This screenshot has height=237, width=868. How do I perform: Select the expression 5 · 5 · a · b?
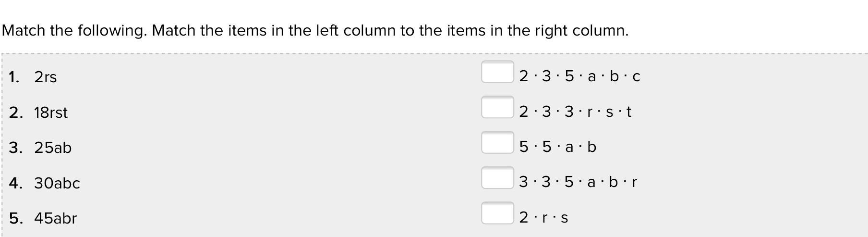tap(557, 147)
